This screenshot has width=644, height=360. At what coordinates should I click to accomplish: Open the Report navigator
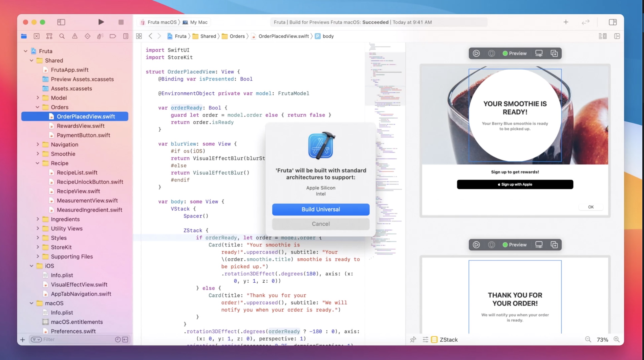(126, 36)
